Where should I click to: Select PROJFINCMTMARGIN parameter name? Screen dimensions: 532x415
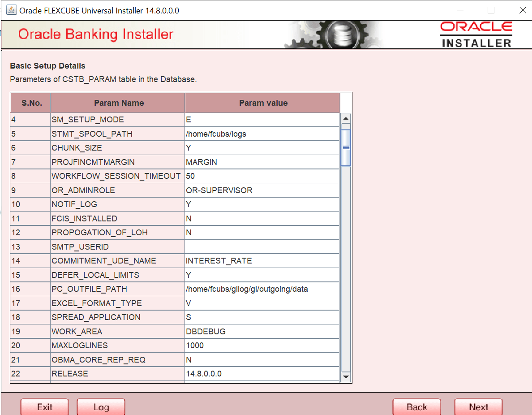pos(118,162)
